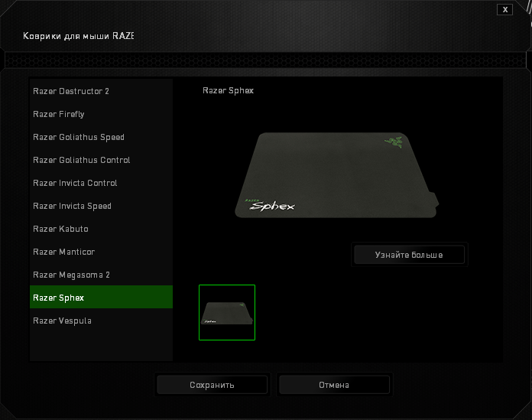
Task: Select Razer Megasoma 2 entry
Action: [101, 275]
